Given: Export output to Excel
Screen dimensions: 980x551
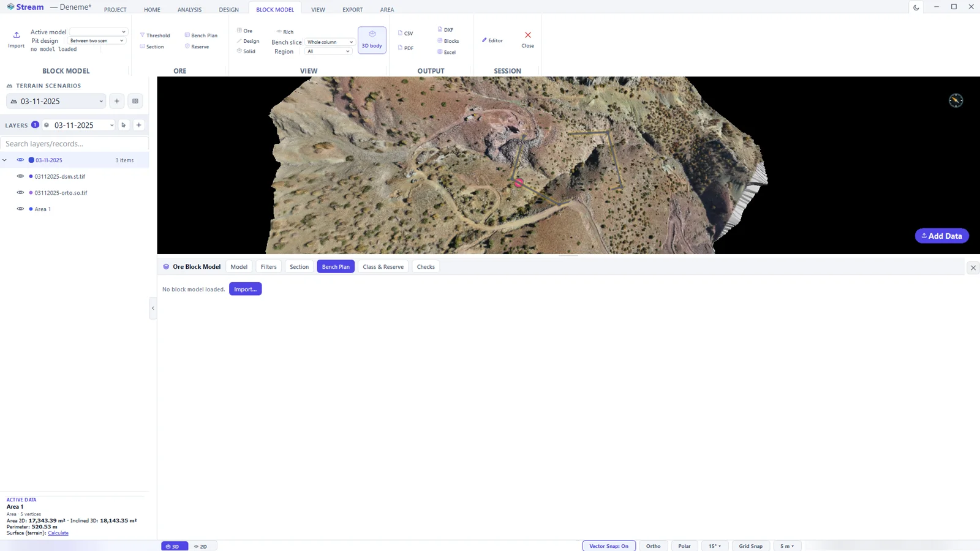Looking at the screenshot, I should point(447,52).
